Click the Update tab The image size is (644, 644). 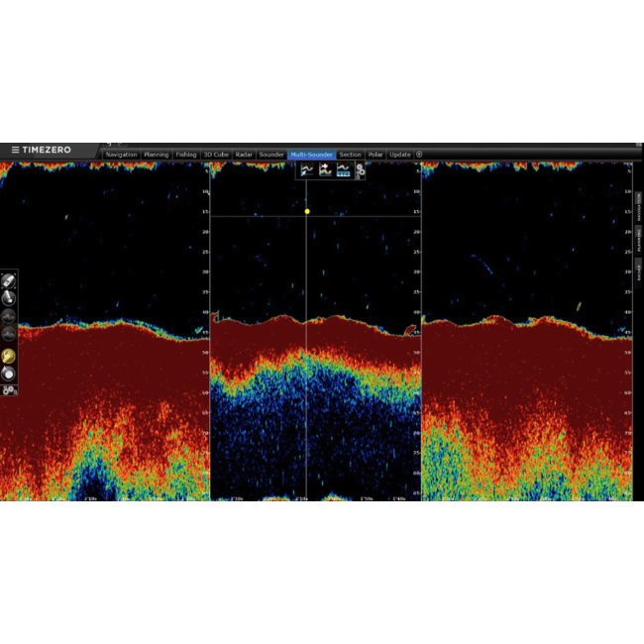pos(400,155)
